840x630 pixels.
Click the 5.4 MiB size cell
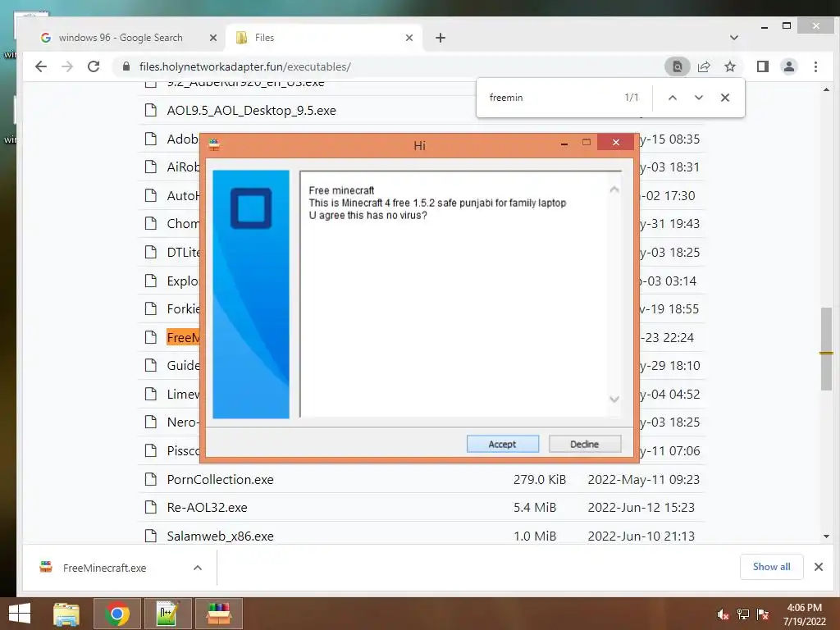point(535,507)
